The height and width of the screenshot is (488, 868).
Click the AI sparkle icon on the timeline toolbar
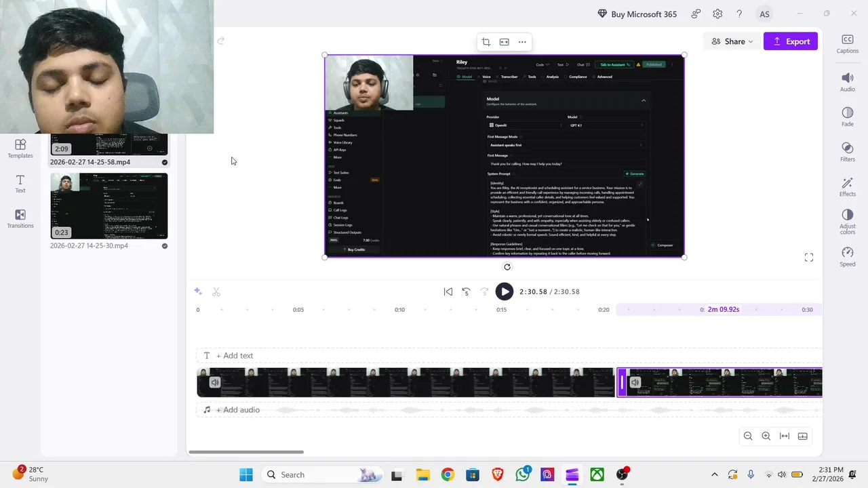tap(198, 291)
